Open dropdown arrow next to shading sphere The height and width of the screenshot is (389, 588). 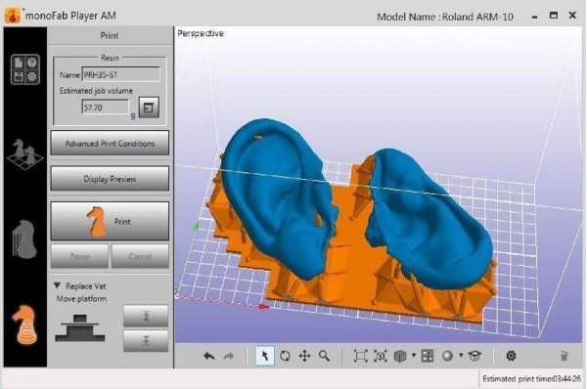461,355
